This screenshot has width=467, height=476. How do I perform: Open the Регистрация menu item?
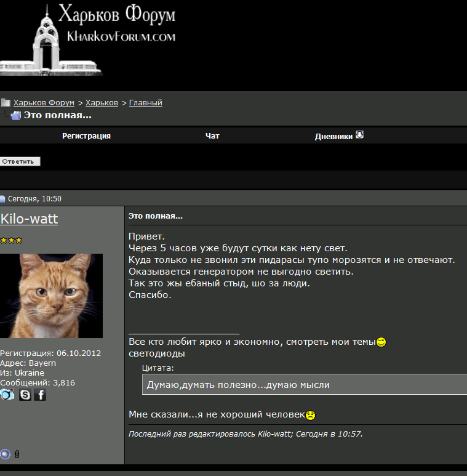tap(86, 136)
